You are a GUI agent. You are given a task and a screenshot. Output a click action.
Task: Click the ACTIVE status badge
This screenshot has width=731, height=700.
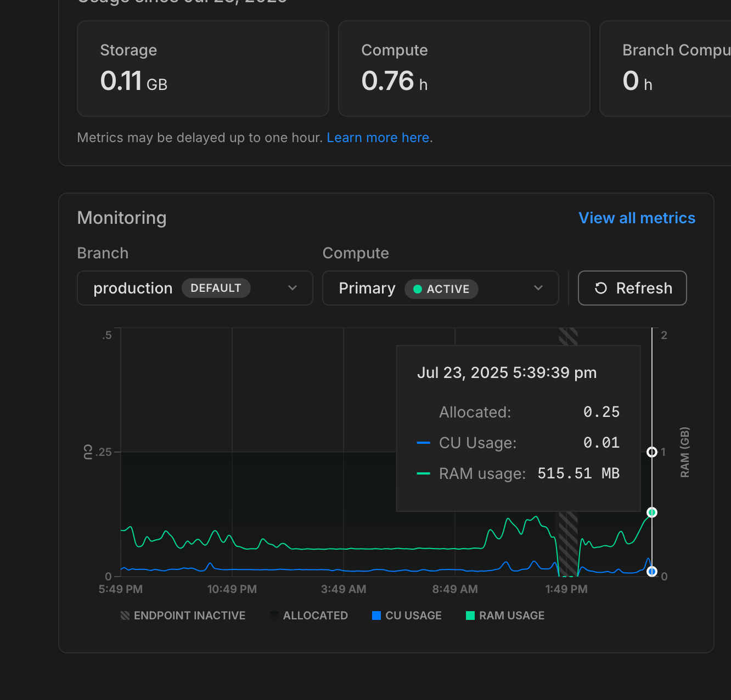click(441, 289)
